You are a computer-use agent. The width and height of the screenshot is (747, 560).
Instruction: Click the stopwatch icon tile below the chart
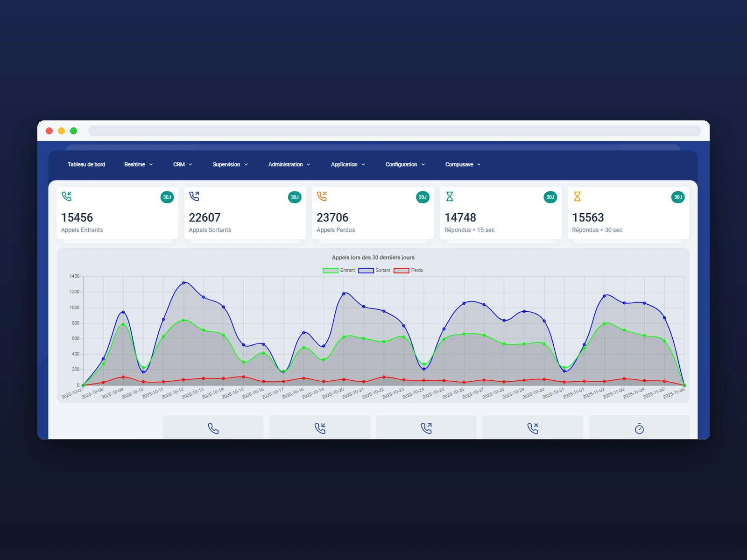tap(639, 427)
